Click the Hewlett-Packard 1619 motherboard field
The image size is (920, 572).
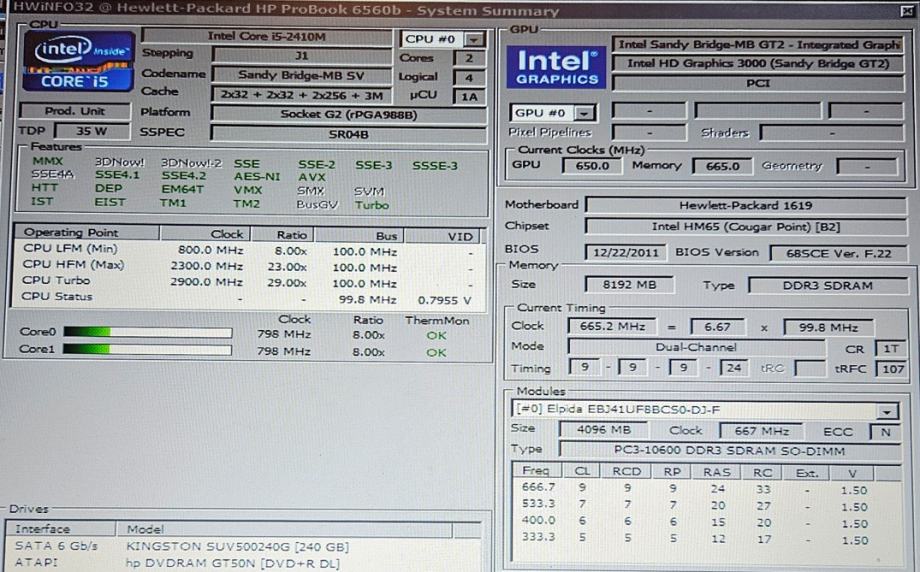coord(746,205)
